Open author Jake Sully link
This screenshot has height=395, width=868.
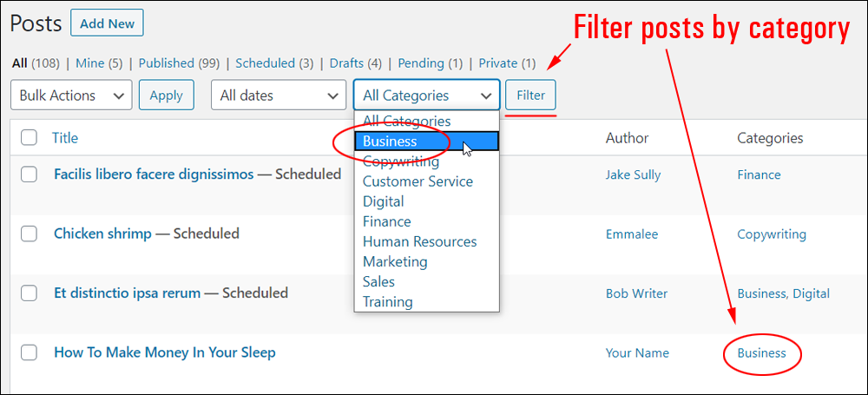pos(634,175)
